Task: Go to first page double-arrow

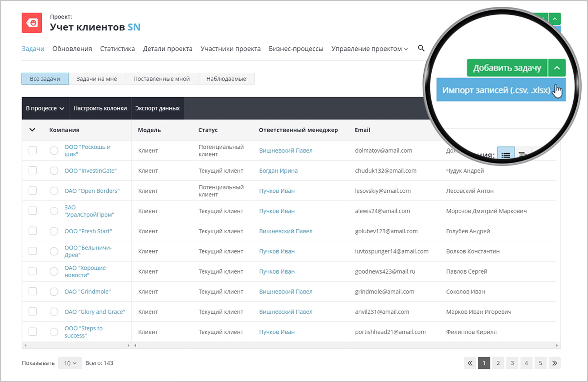Action: (470, 363)
